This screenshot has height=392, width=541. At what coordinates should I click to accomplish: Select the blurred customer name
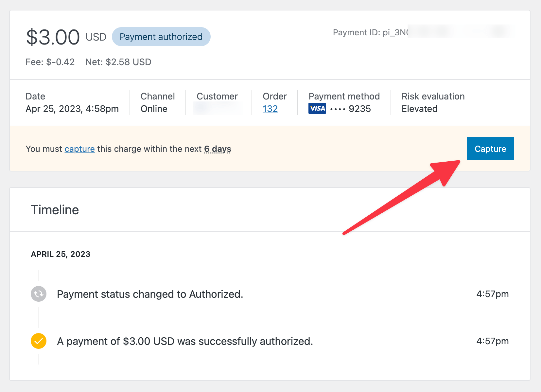217,109
